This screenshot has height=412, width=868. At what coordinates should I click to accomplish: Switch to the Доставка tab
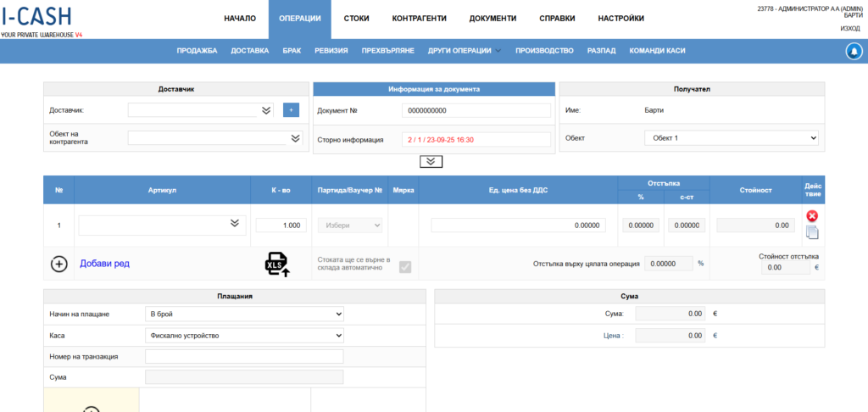coord(250,51)
